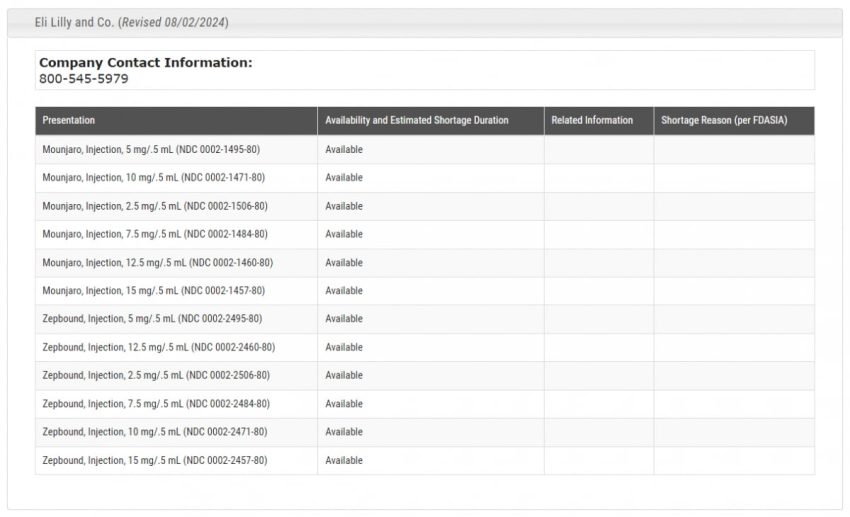850x517 pixels.
Task: Click Available status for Zepbound 10 mg
Action: click(344, 432)
